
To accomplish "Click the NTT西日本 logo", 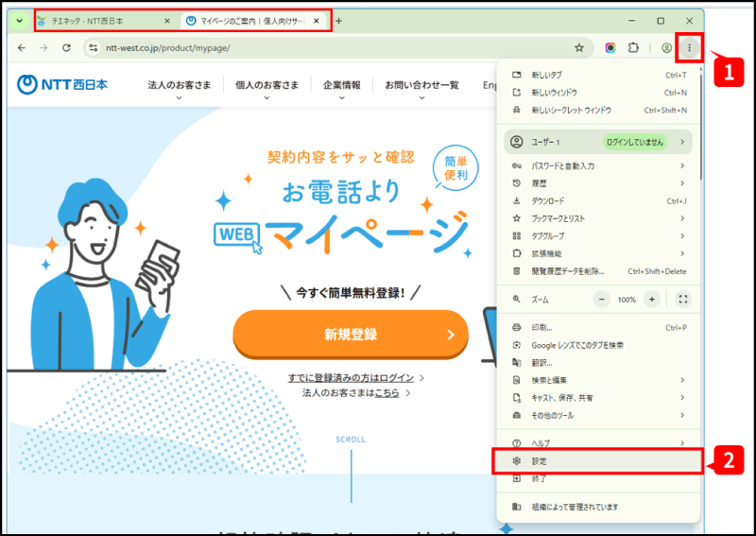I will tap(62, 84).
